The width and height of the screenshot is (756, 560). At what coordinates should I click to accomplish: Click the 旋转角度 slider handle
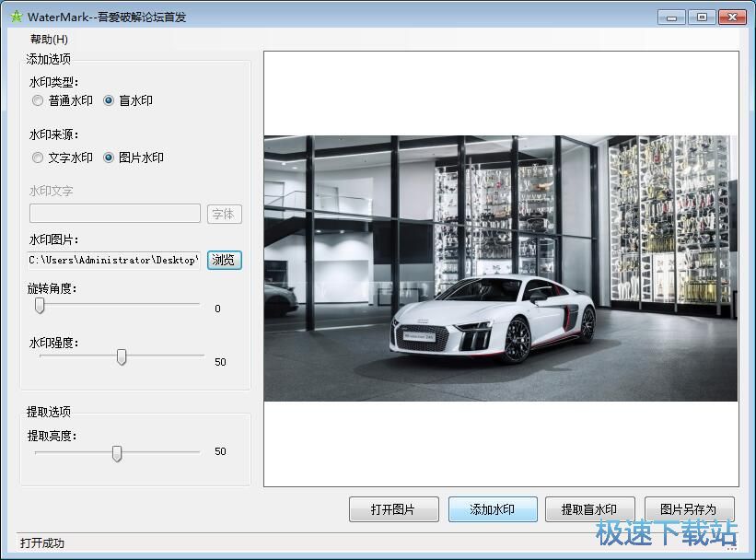tap(40, 306)
